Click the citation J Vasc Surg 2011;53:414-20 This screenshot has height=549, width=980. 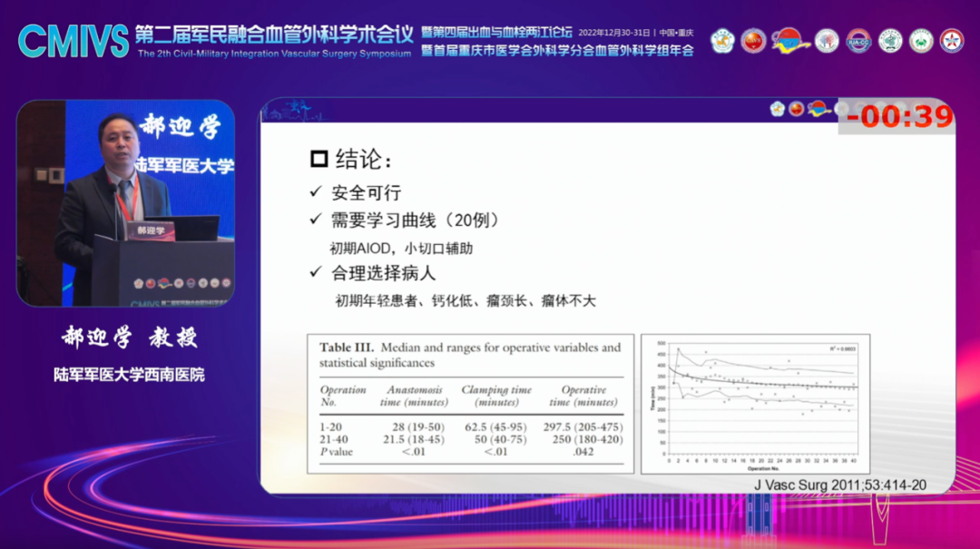(840, 485)
